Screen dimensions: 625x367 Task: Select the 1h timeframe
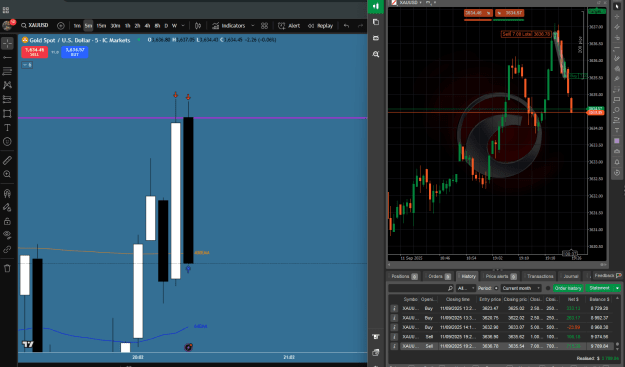coord(128,26)
